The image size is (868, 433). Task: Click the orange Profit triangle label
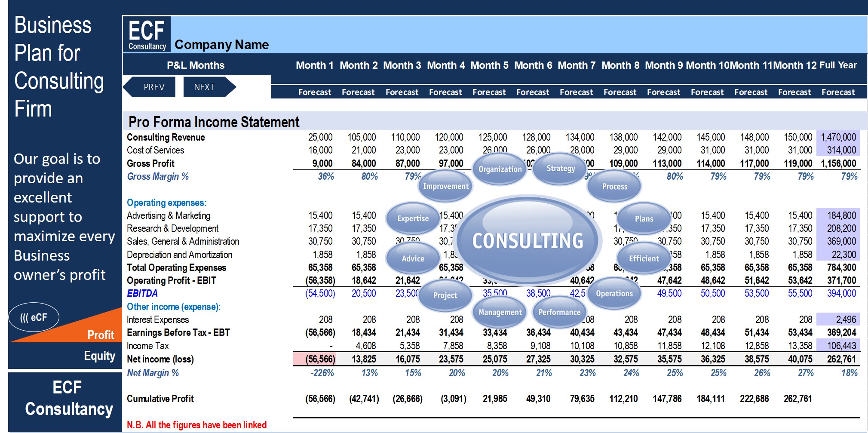tap(101, 335)
